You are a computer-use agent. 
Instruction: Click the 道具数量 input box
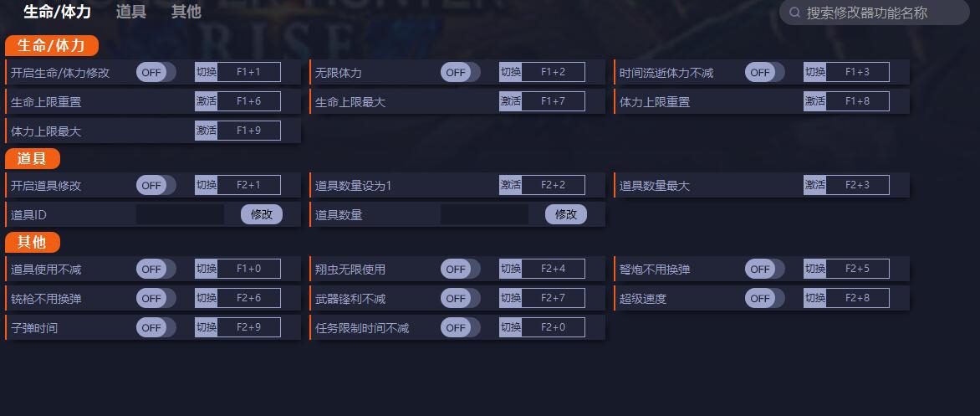[484, 215]
